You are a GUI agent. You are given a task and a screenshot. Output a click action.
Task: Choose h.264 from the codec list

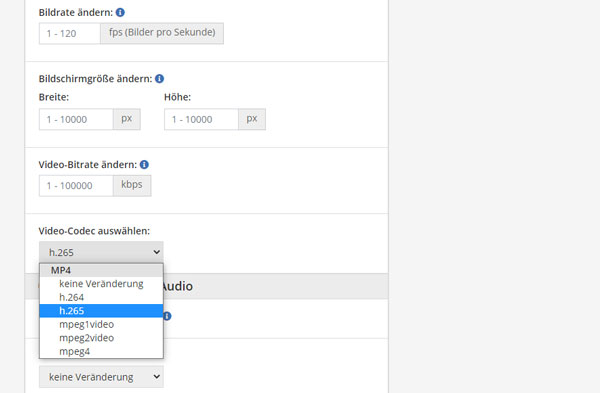[101, 297]
